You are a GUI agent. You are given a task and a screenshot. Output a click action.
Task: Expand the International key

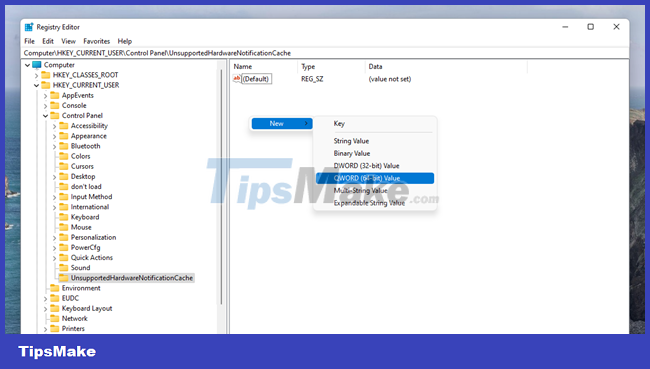(x=54, y=207)
